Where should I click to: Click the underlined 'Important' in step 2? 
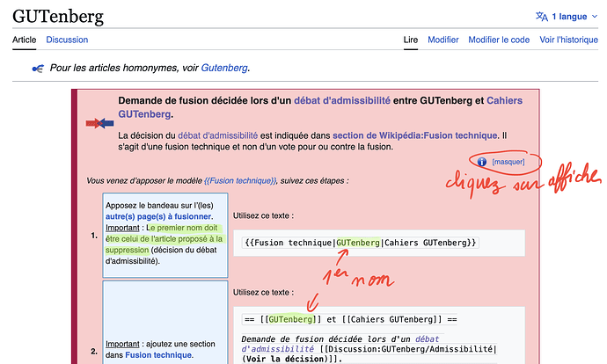[x=122, y=344]
